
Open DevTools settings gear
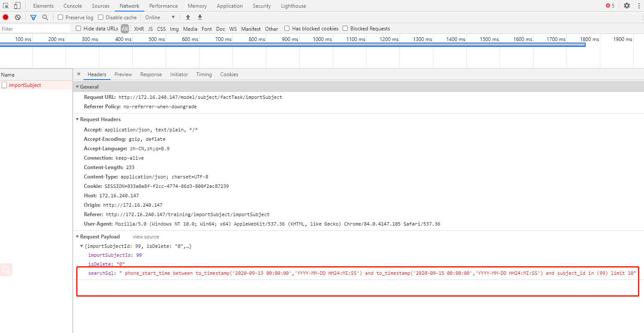coord(627,6)
